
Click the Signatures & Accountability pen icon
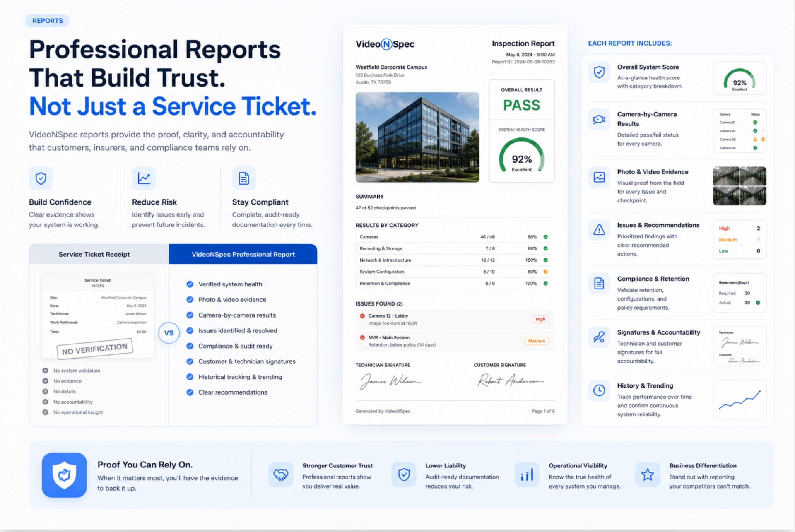coord(599,337)
